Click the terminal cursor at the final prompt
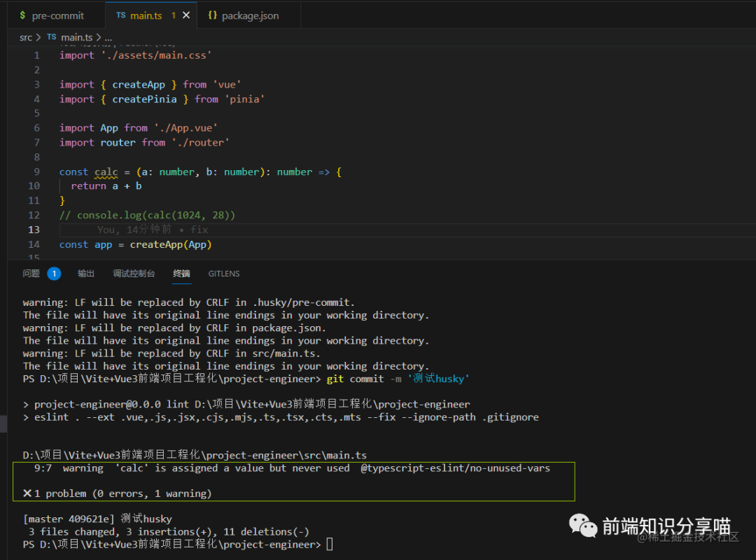 [x=330, y=545]
